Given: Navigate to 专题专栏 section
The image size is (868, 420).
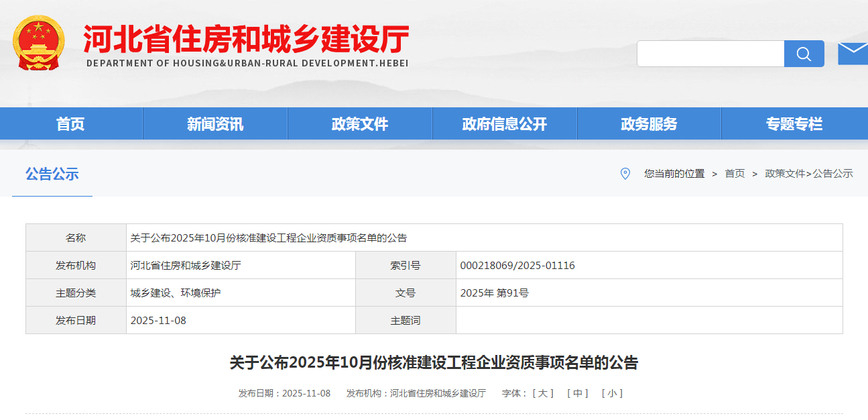Looking at the screenshot, I should [794, 124].
